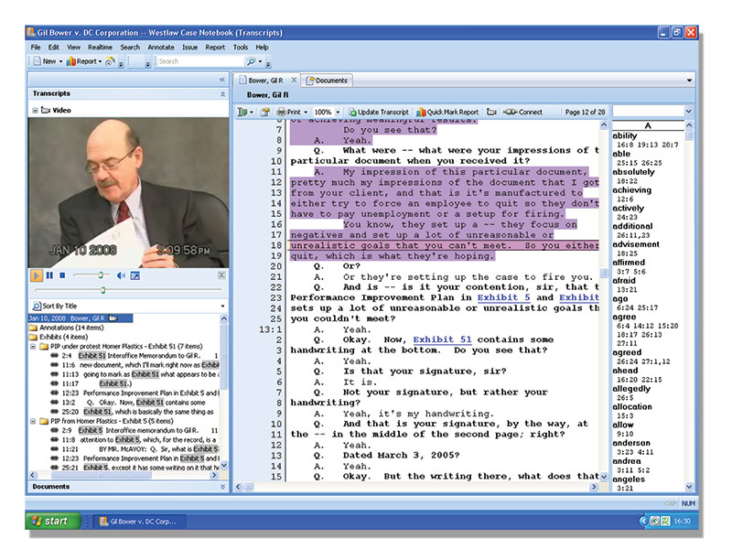Click Quick Mark Report button
Screen dimensions: 732x560
(447, 112)
